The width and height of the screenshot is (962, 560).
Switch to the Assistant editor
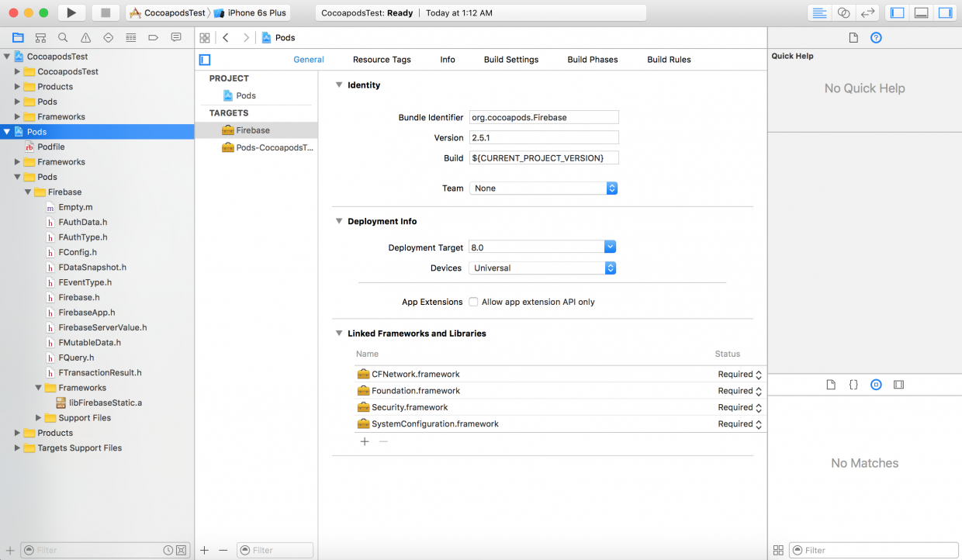coord(843,12)
